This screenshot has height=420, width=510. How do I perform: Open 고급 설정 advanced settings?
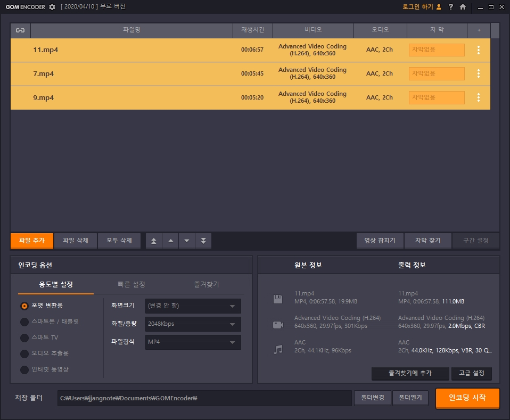coord(472,373)
